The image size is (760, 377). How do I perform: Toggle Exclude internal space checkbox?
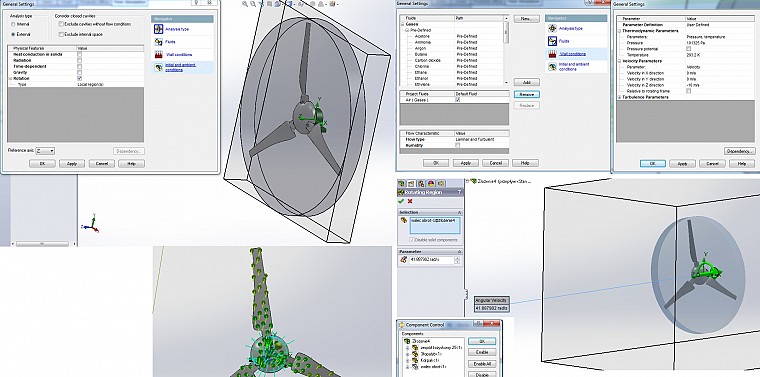61,34
